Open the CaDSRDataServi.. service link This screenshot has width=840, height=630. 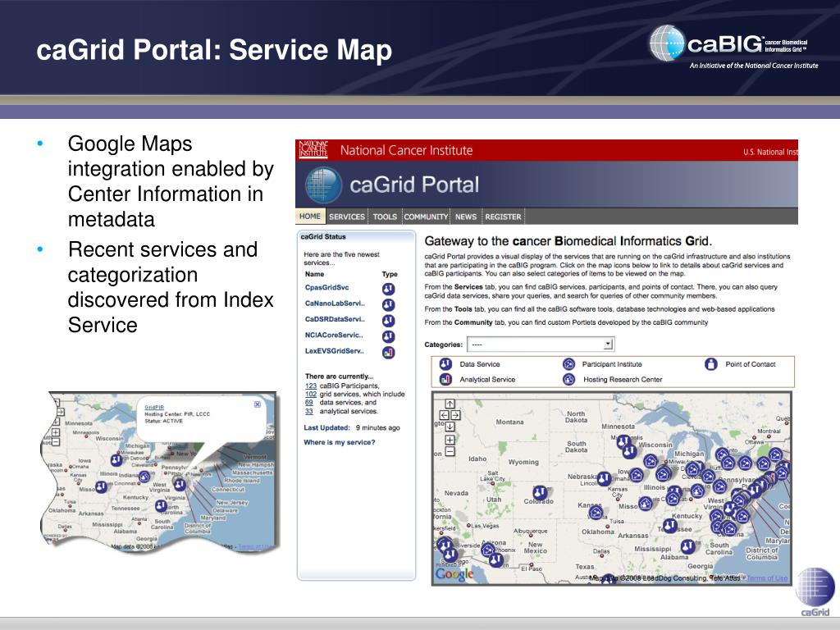[x=335, y=319]
